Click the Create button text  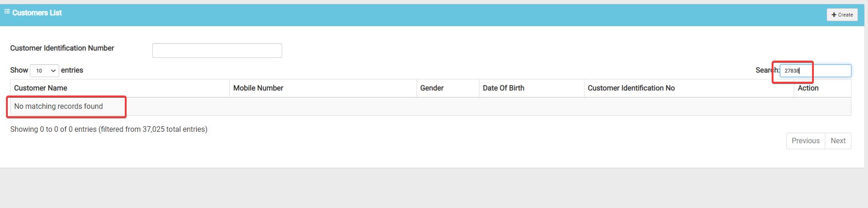point(846,15)
